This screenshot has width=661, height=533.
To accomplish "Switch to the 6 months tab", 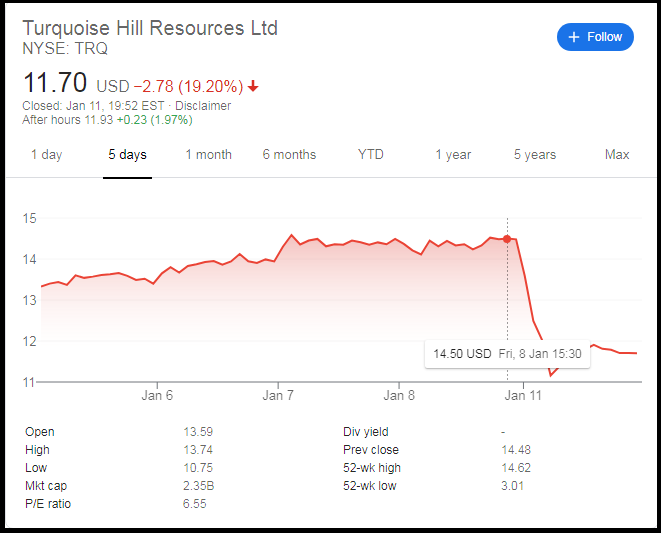I will 289,154.
